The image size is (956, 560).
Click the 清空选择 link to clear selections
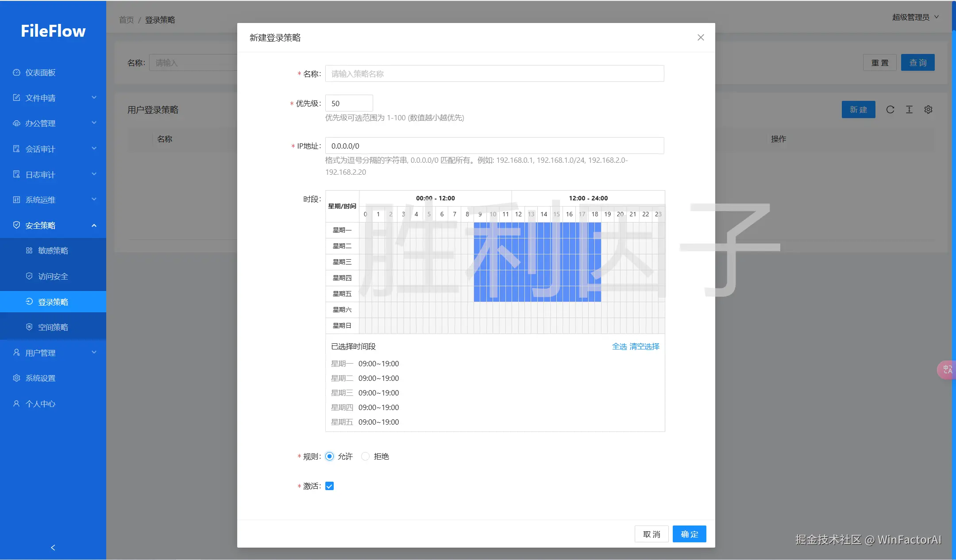pos(644,346)
